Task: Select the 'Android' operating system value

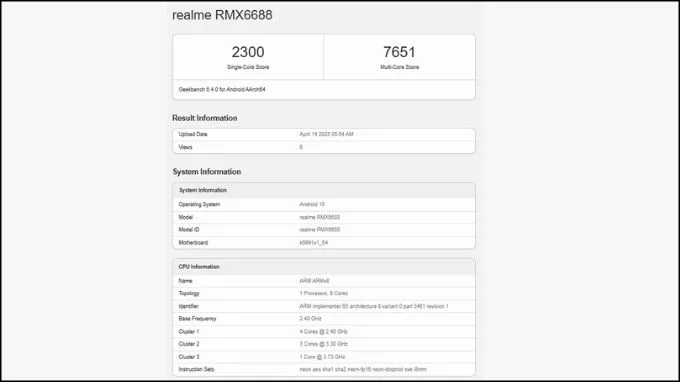Action: (x=312, y=204)
